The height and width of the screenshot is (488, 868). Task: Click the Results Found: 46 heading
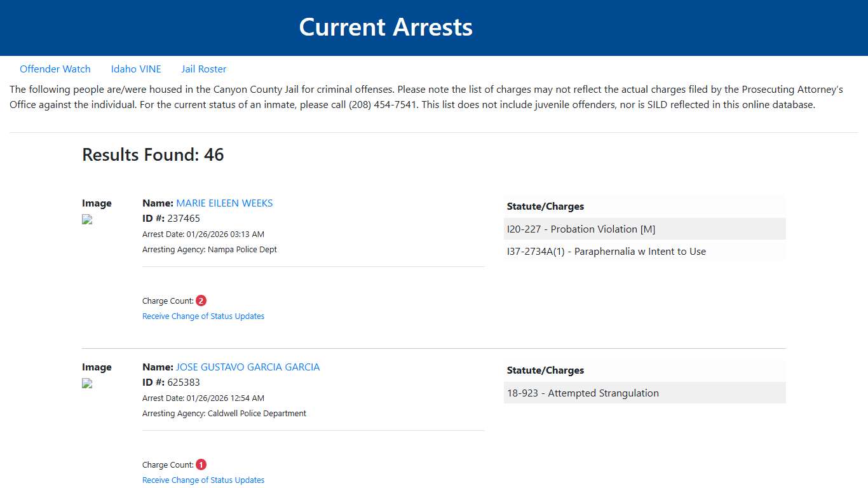(x=153, y=154)
